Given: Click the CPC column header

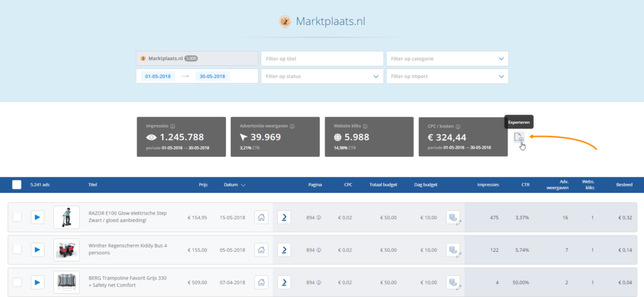Looking at the screenshot, I should coord(348,185).
